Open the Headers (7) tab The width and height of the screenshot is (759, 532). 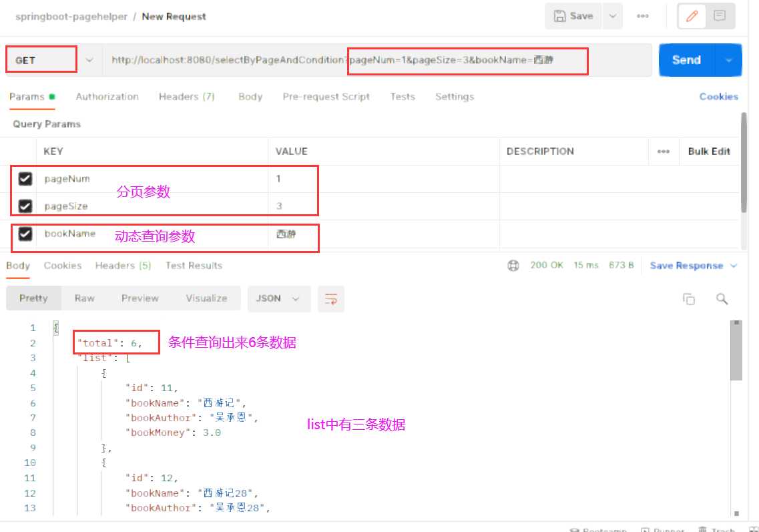coord(186,97)
